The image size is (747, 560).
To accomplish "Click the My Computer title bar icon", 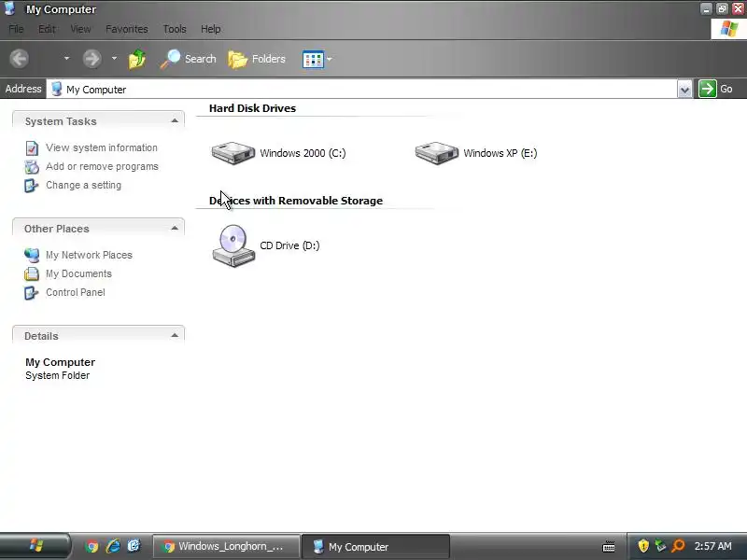I will point(10,8).
